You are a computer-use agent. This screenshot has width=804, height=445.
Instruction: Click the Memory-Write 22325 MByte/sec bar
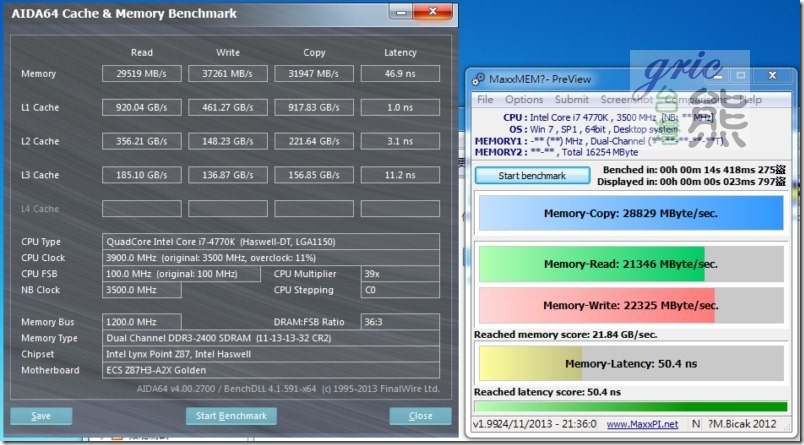(x=631, y=306)
